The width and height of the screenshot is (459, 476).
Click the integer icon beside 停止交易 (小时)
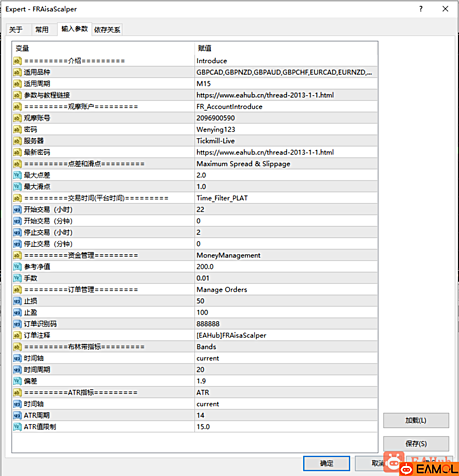pyautogui.click(x=17, y=232)
